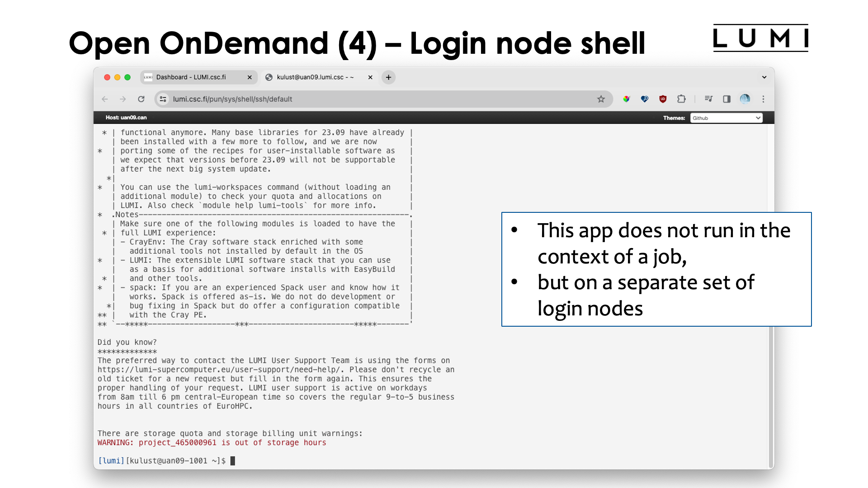Click the yellow minimize window button

click(x=117, y=77)
